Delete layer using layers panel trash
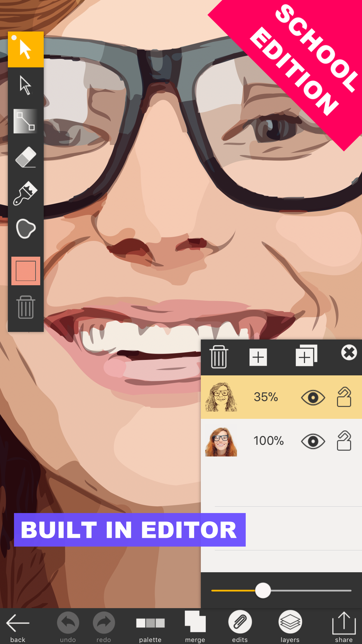Image resolution: width=362 pixels, height=644 pixels. (x=219, y=357)
